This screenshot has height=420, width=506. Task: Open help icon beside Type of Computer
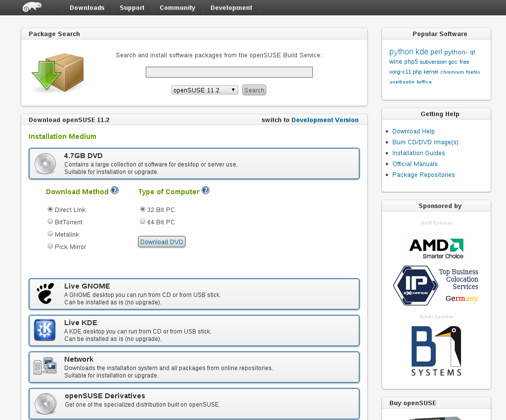[206, 191]
